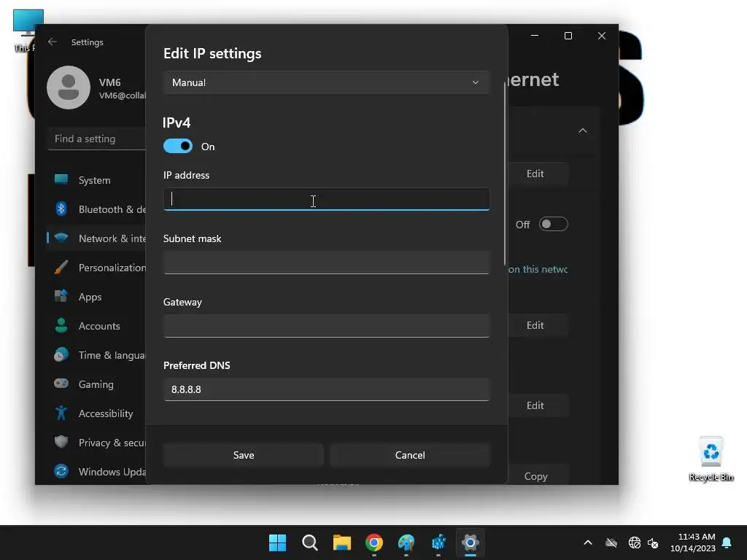This screenshot has height=560, width=747.
Task: Click the Save button
Action: [x=244, y=455]
